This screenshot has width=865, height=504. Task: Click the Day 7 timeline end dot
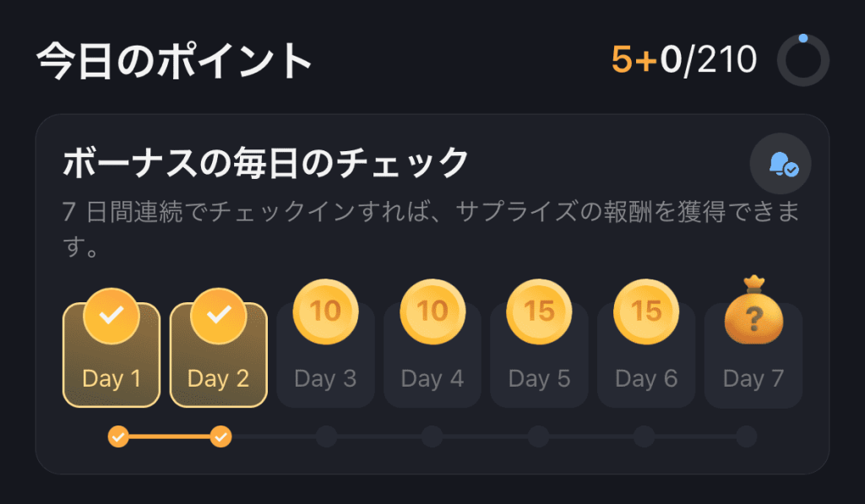[746, 436]
